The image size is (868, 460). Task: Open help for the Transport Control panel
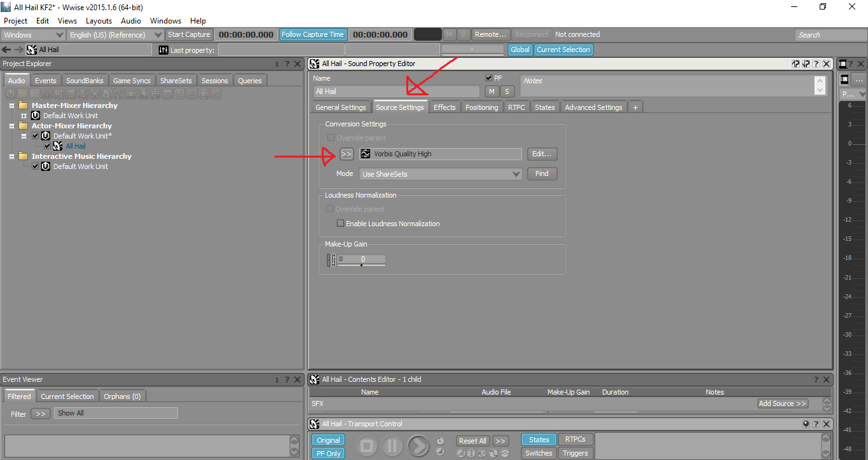(x=816, y=424)
